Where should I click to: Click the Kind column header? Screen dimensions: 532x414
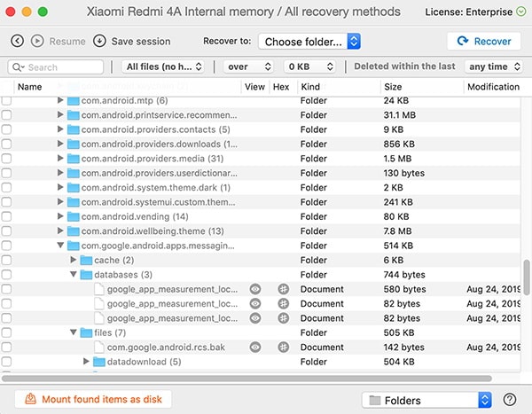[310, 87]
